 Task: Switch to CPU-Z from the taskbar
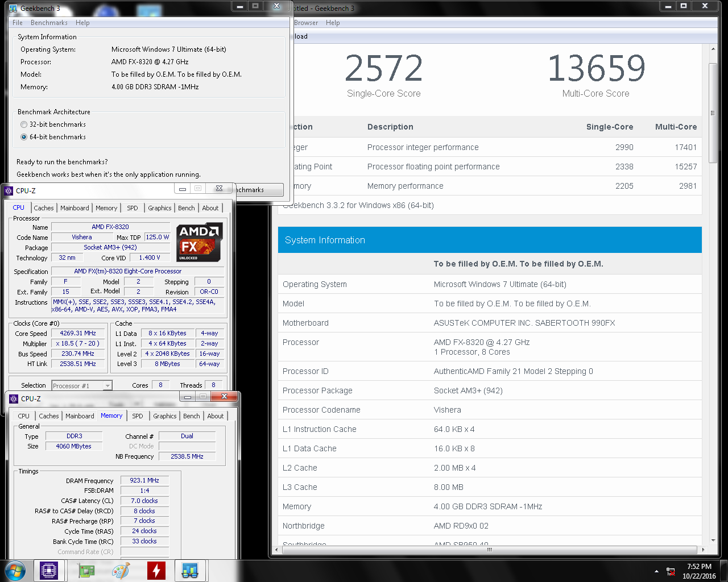pyautogui.click(x=49, y=571)
